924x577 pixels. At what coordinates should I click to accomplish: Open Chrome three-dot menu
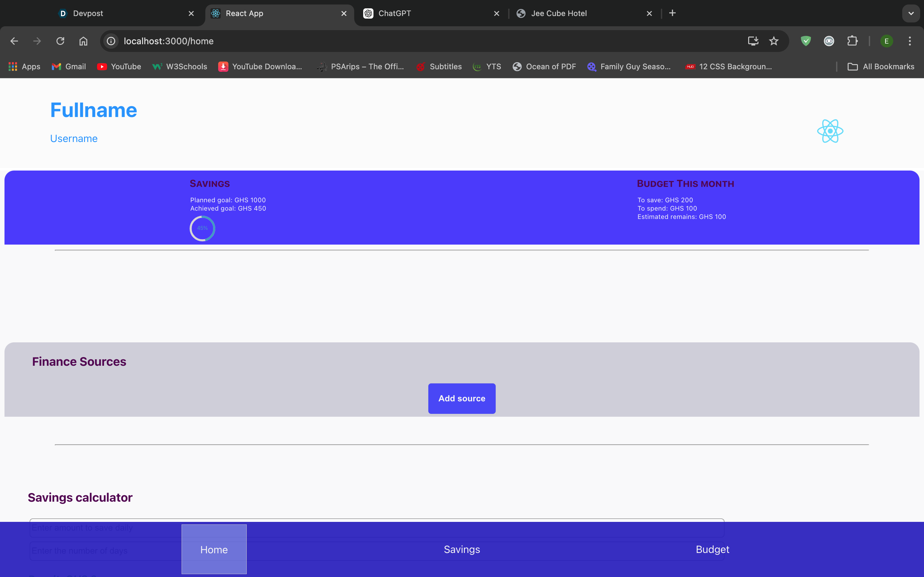click(910, 41)
